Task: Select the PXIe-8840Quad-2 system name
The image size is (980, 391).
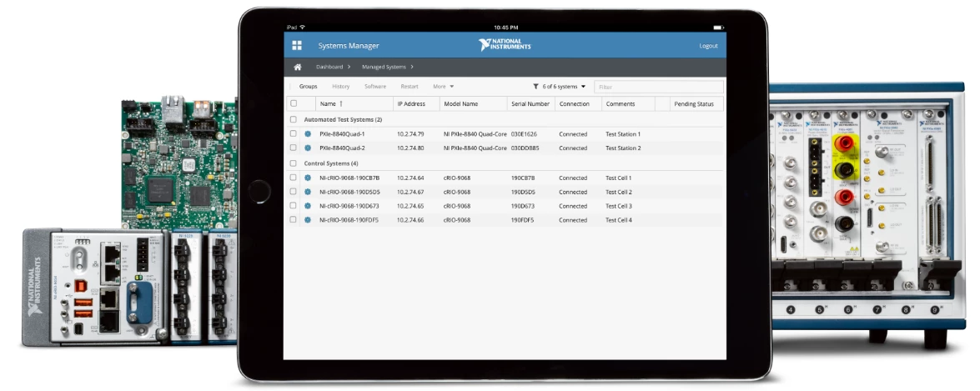Action: 342,148
